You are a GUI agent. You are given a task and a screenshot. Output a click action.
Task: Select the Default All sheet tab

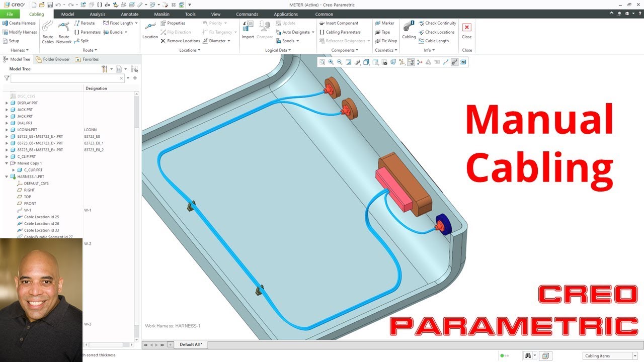click(x=191, y=344)
